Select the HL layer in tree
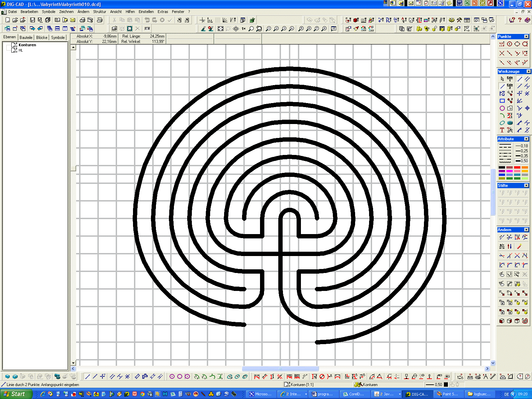The width and height of the screenshot is (532, 399). pyautogui.click(x=21, y=51)
